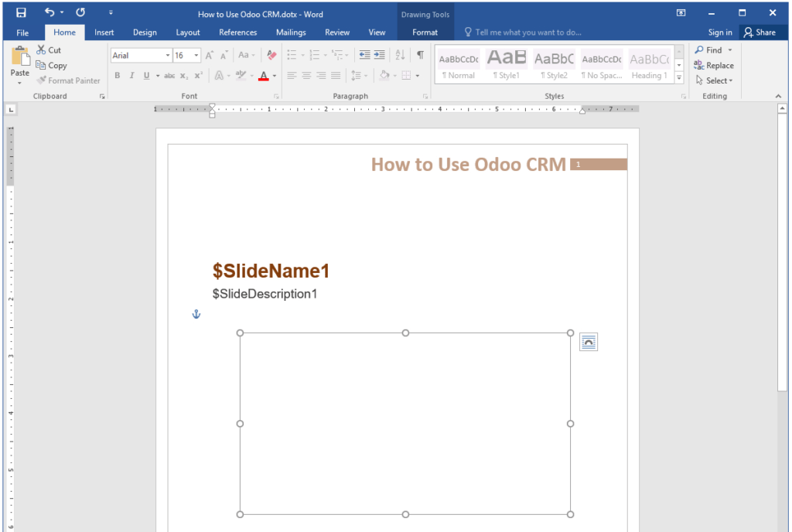Toggle underline on selected text
792x532 pixels.
147,76
